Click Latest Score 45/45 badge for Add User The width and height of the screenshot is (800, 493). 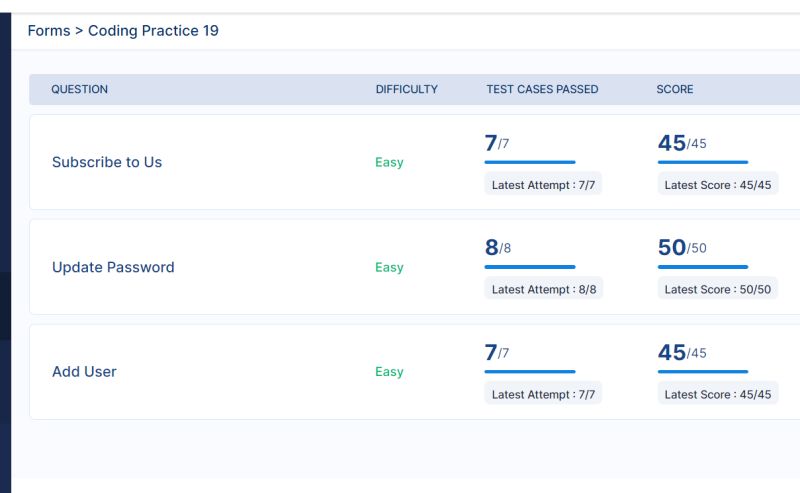pyautogui.click(x=718, y=393)
